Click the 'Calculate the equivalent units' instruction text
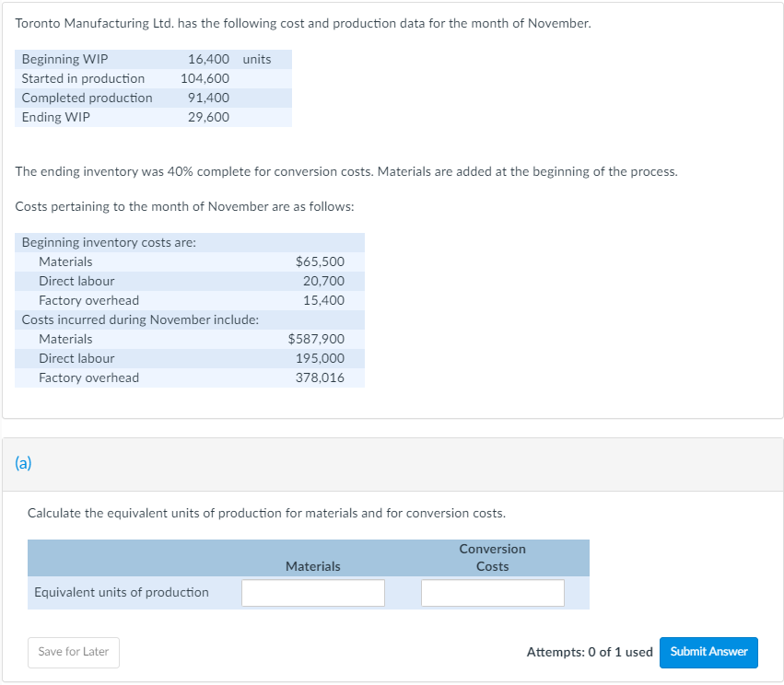The image size is (784, 685). (x=266, y=513)
